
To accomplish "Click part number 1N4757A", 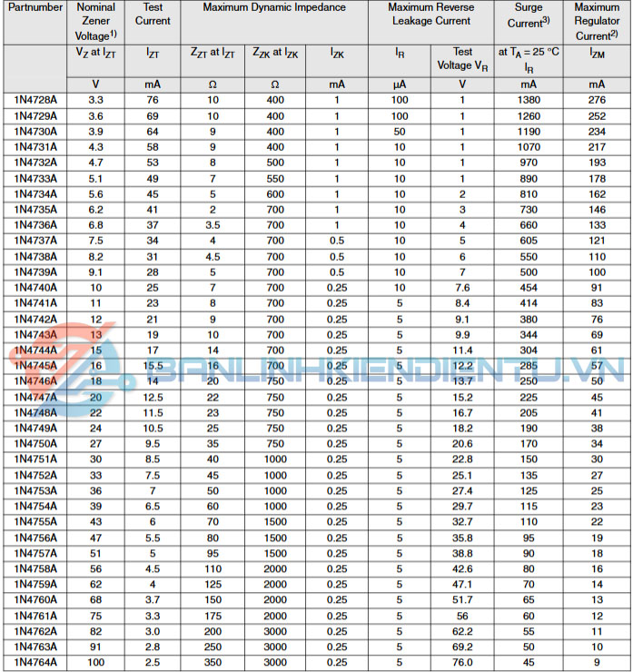I will click(x=35, y=553).
